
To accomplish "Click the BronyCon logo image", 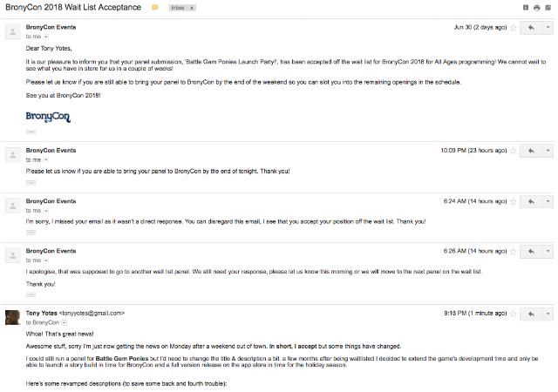I will coord(48,117).
